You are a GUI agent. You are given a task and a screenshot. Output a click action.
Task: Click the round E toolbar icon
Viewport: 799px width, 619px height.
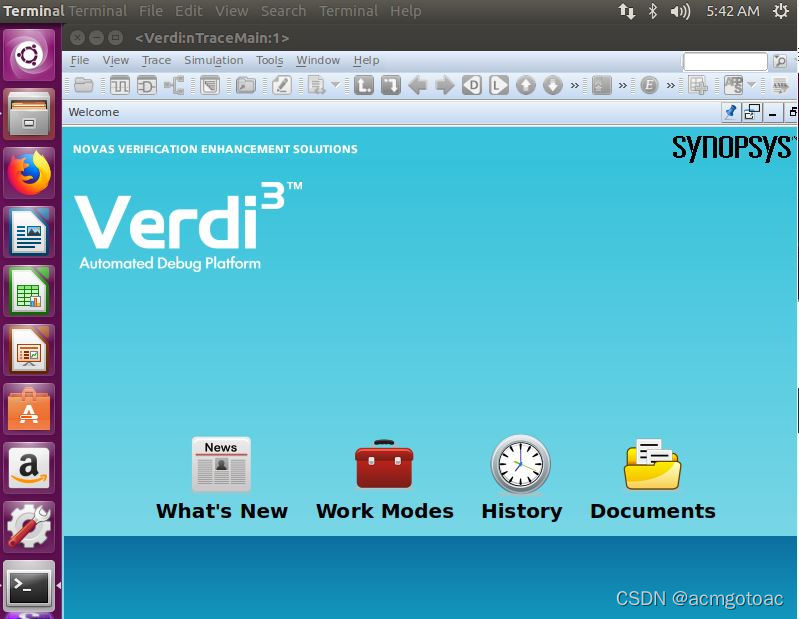coord(649,85)
